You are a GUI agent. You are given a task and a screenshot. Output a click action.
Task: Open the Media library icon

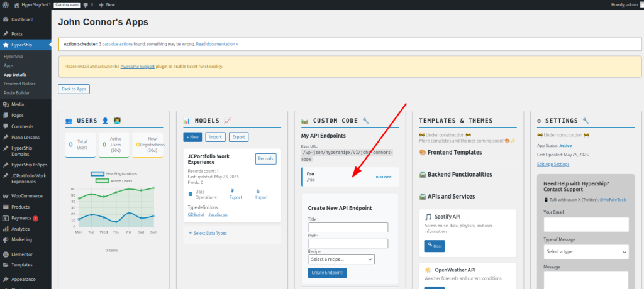pos(5,104)
